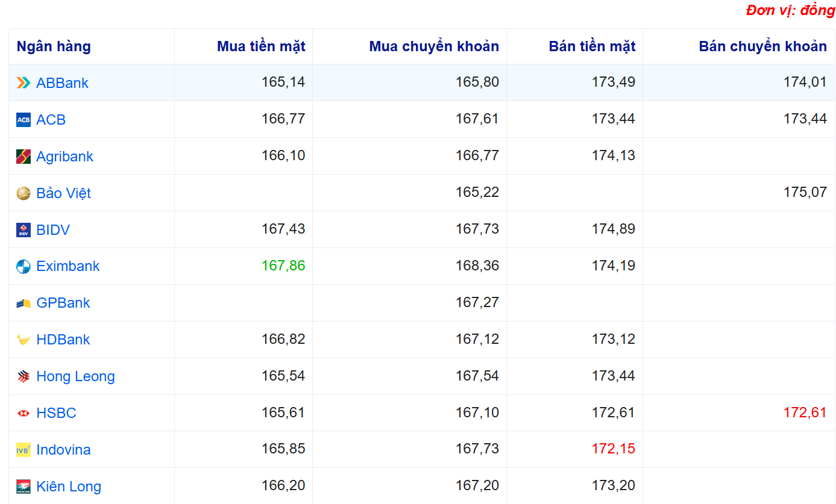The width and height of the screenshot is (836, 504).
Task: Open the HDBank link
Action: (x=63, y=340)
